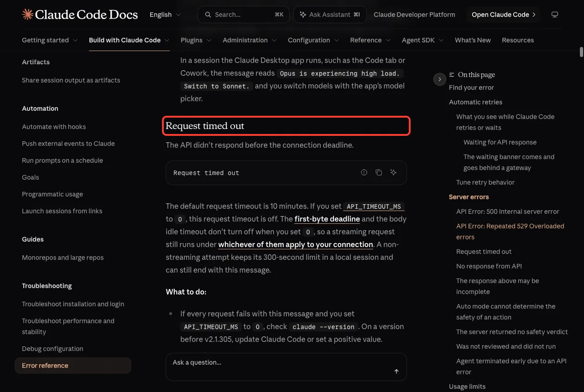
Task: Open Share session output as artifacts
Action: tap(71, 80)
